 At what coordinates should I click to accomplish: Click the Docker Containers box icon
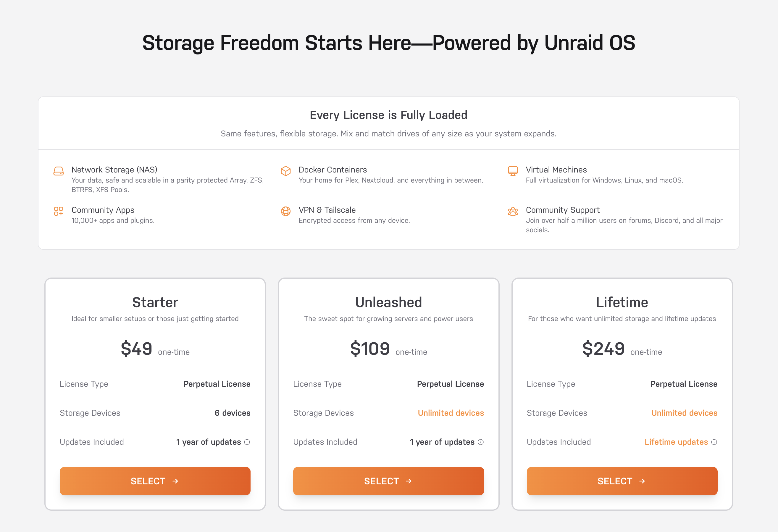(286, 171)
